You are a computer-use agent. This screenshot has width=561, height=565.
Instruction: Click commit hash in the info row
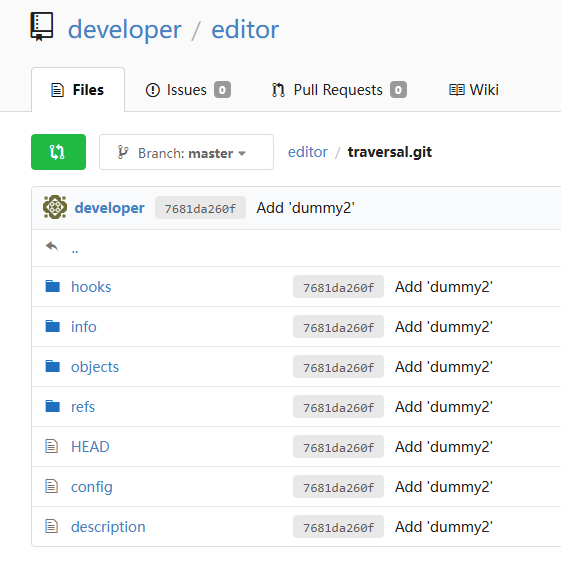[x=338, y=327]
